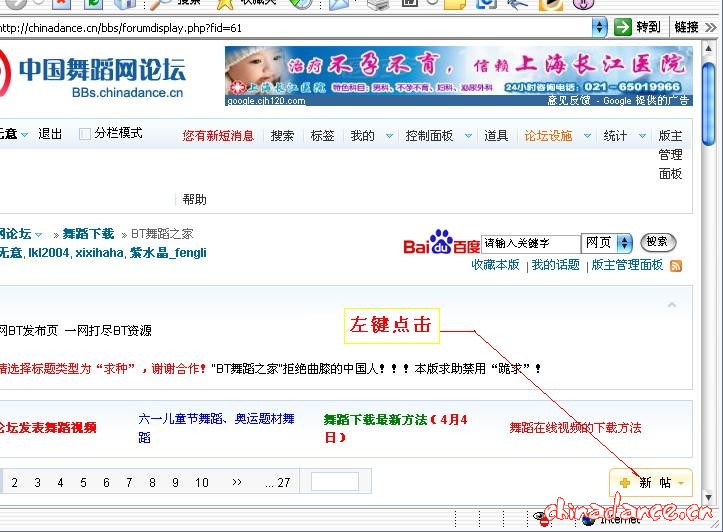Image resolution: width=723 pixels, height=532 pixels.
Task: Open 版主管理面板 in the nav bar
Action: pyautogui.click(x=670, y=154)
